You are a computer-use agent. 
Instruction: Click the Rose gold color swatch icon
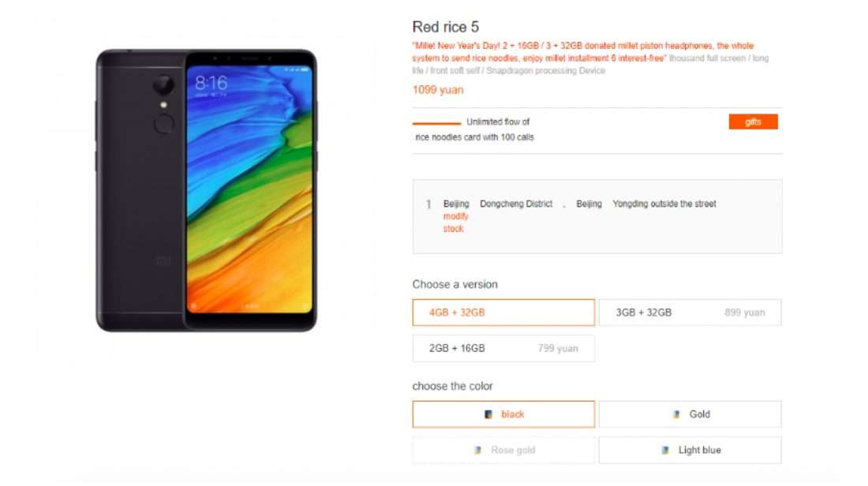coord(477,450)
